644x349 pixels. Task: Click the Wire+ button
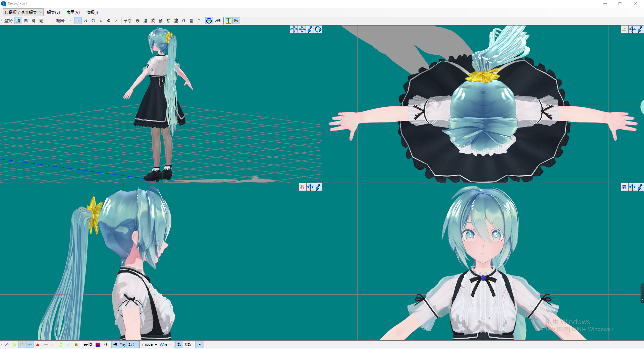pos(165,345)
